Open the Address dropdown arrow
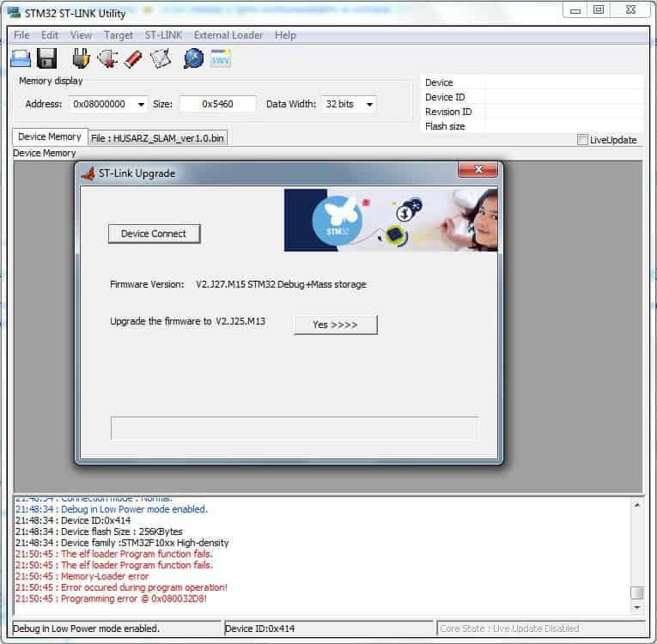 pos(141,105)
